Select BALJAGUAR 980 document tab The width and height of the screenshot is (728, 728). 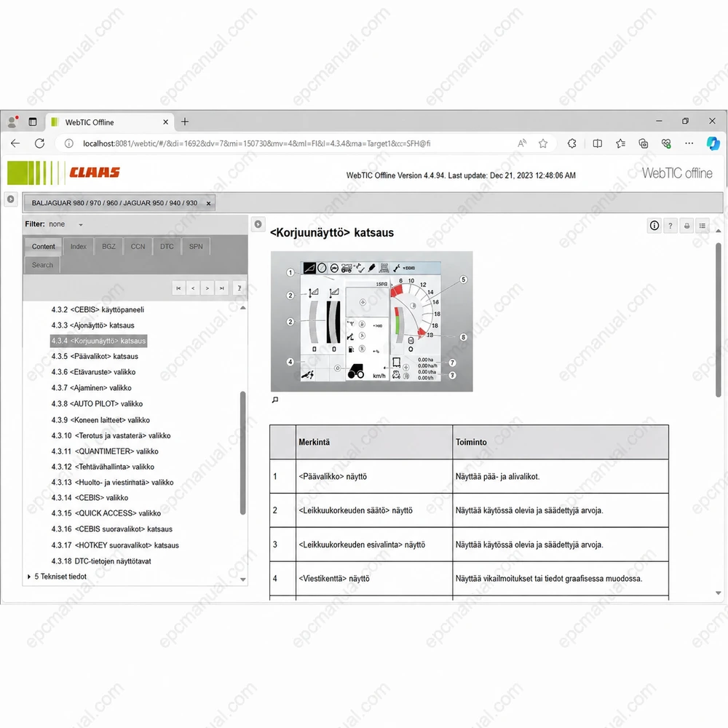[x=114, y=203]
